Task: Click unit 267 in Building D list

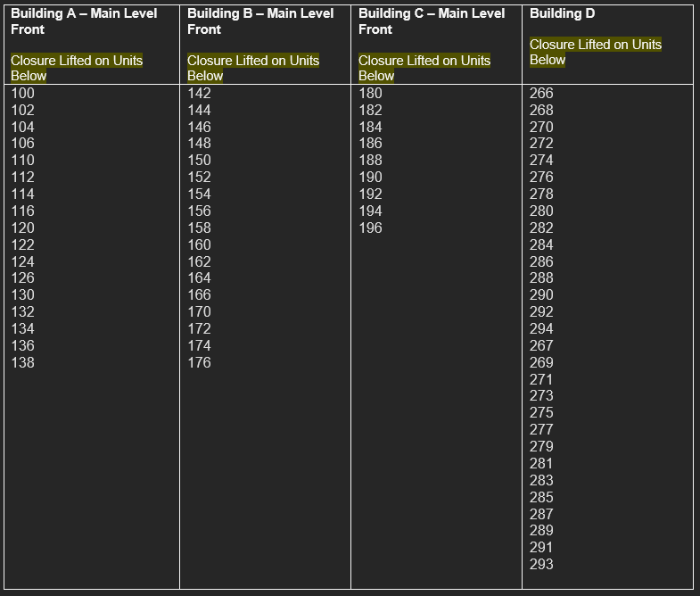Action: coord(541,345)
